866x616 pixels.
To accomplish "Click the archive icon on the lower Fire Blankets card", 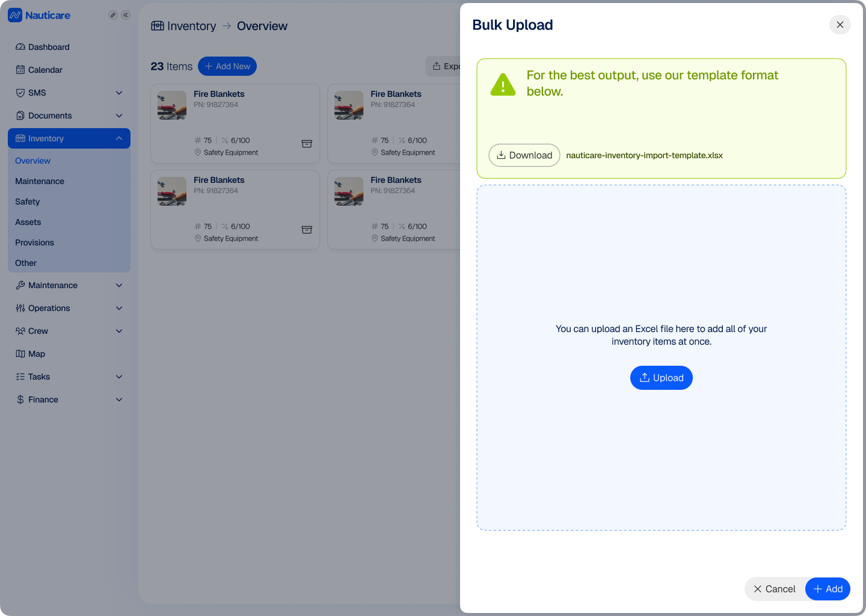I will (x=307, y=230).
